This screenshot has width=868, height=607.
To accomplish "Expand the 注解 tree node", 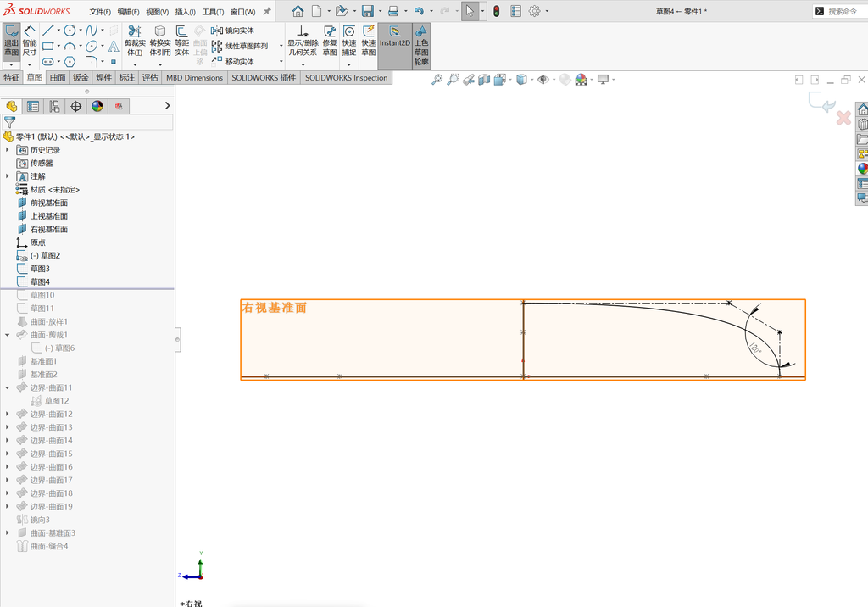I will (7, 176).
